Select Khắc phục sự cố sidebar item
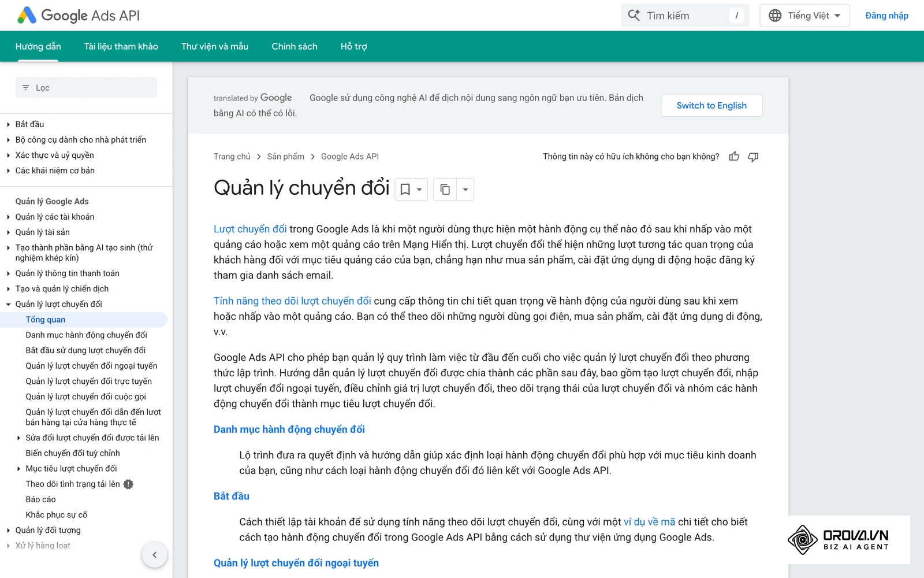Viewport: 924px width, 578px height. 57,515
